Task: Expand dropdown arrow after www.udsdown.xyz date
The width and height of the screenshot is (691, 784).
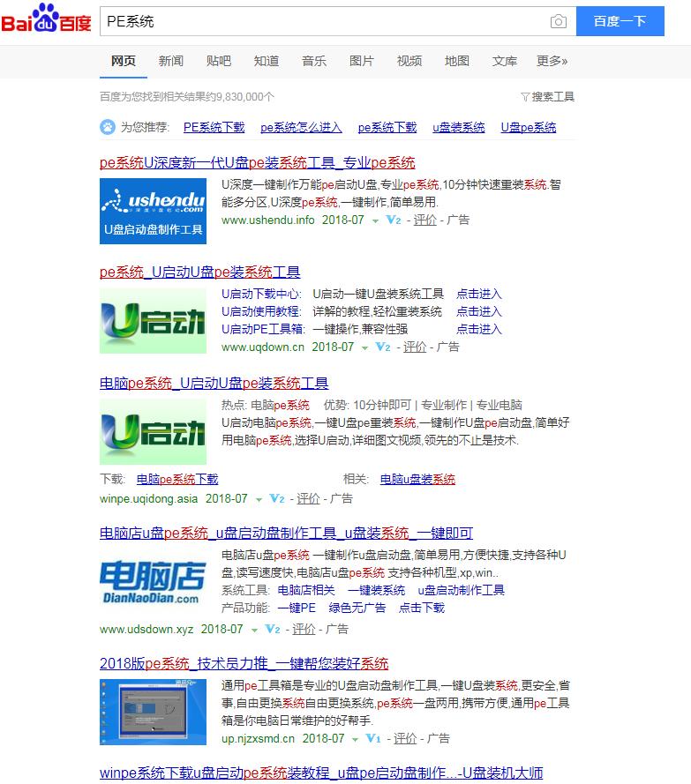Action: point(254,630)
